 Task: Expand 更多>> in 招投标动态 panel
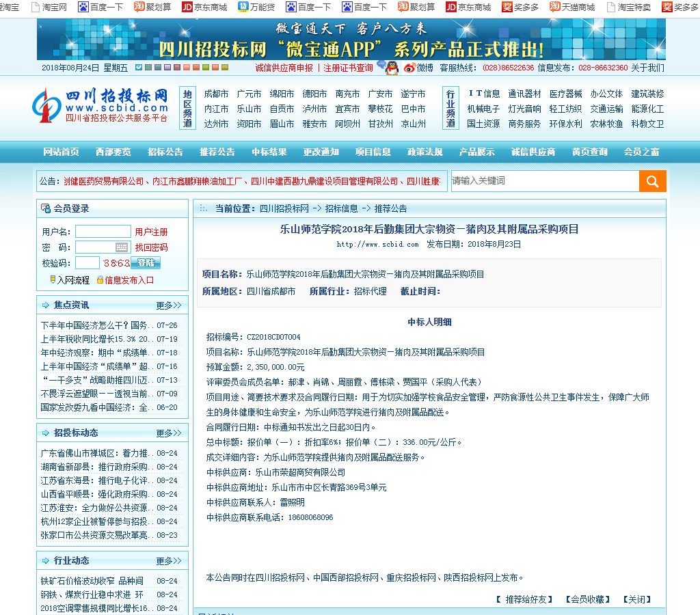tap(168, 433)
